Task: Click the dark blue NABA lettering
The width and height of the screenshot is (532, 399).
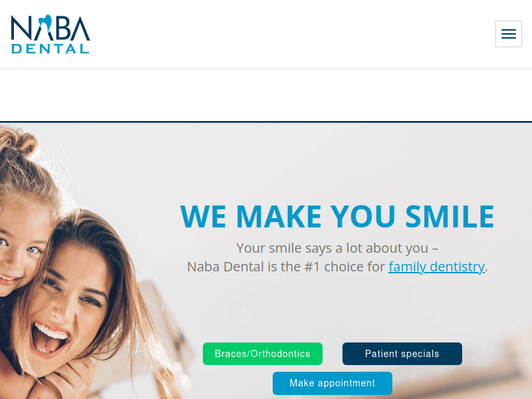Action: (x=51, y=27)
